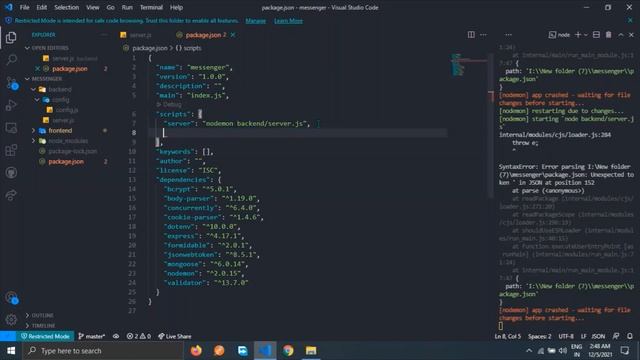The width and height of the screenshot is (640, 360).
Task: Open errors and warnings count in status bar
Action: click(x=138, y=336)
